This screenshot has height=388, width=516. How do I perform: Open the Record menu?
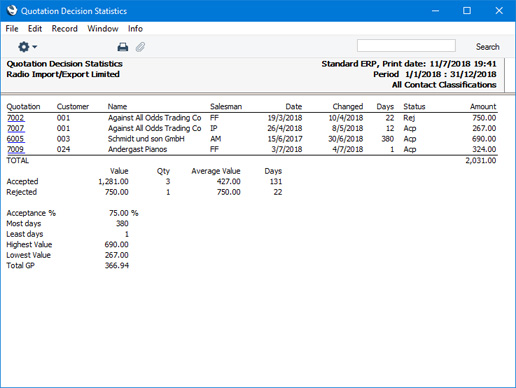pos(64,29)
